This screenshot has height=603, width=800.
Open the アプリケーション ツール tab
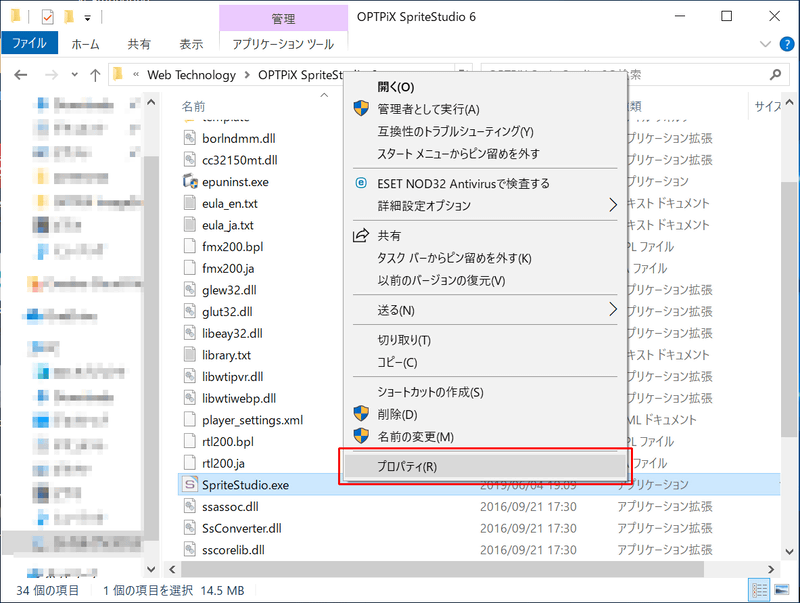pos(283,44)
